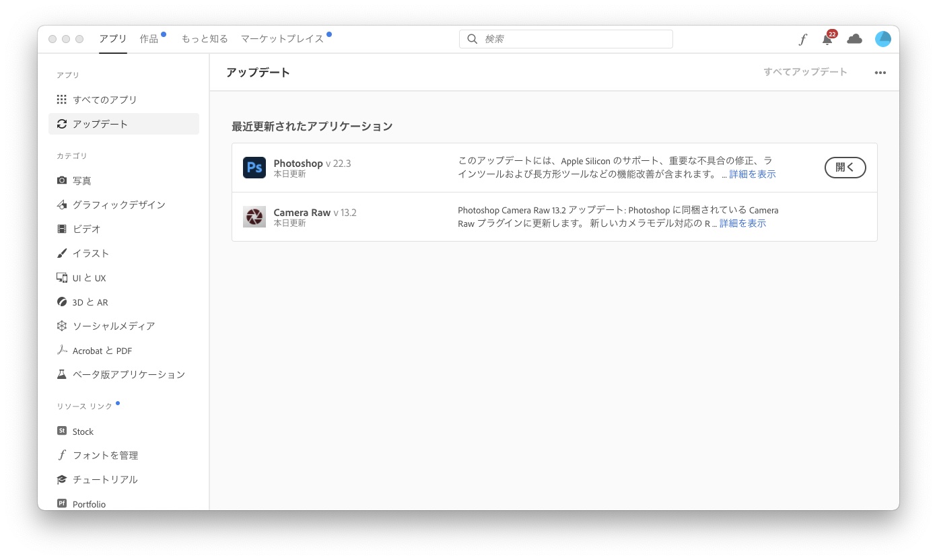
Task: Click the Camera Raw app icon
Action: point(254,217)
